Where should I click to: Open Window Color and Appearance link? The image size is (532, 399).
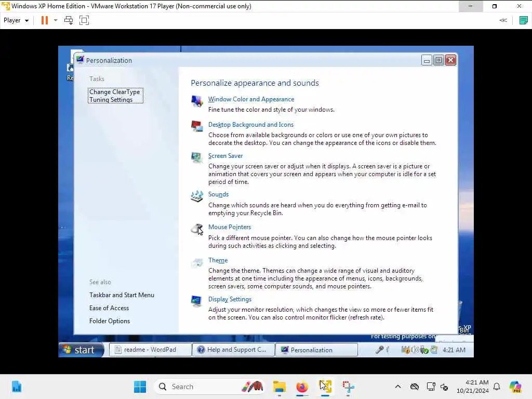pyautogui.click(x=251, y=99)
